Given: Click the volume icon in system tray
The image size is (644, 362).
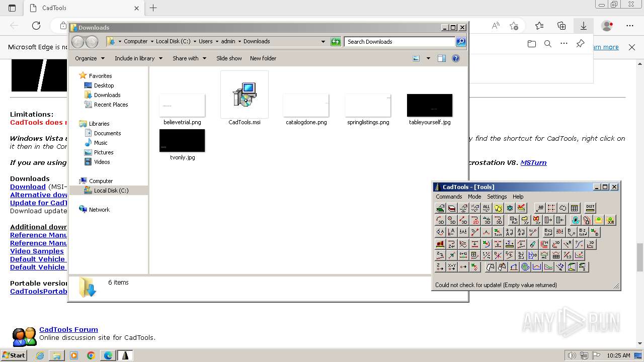Looking at the screenshot, I should [572, 355].
